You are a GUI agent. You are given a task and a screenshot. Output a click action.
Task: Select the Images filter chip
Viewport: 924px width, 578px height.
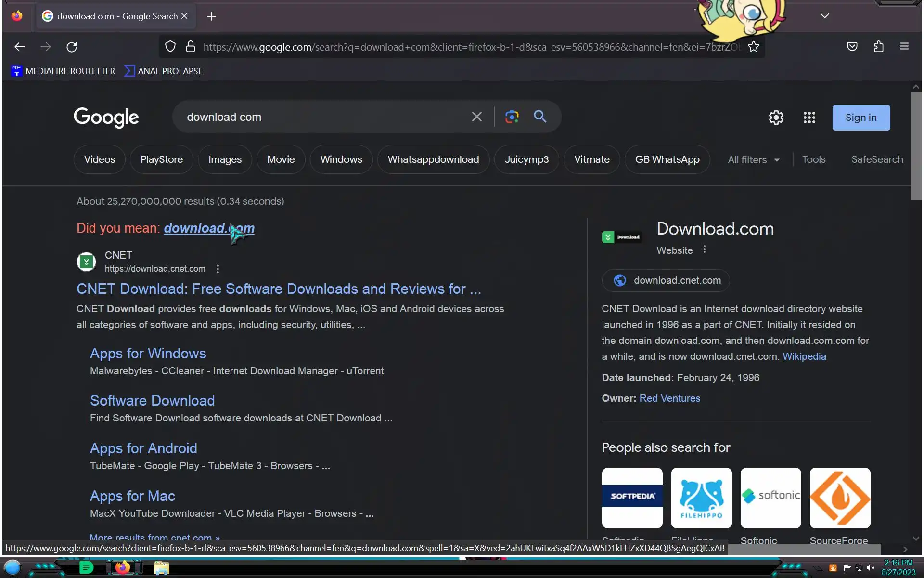[225, 159]
